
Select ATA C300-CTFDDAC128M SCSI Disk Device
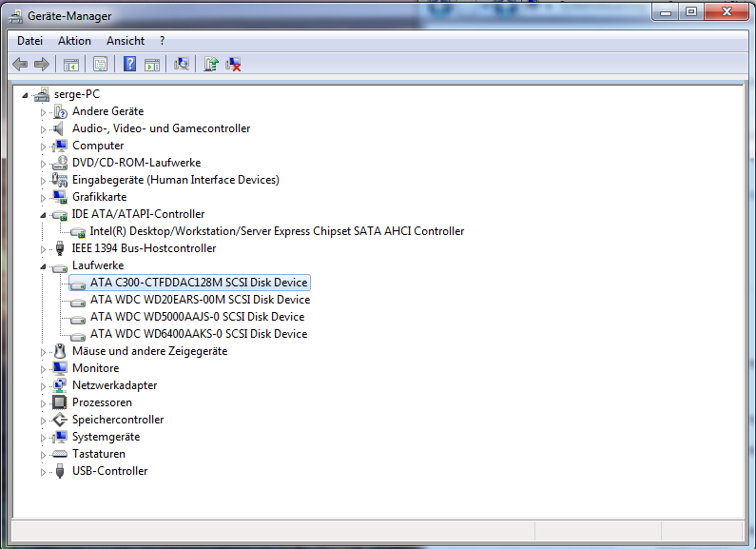pyautogui.click(x=199, y=283)
